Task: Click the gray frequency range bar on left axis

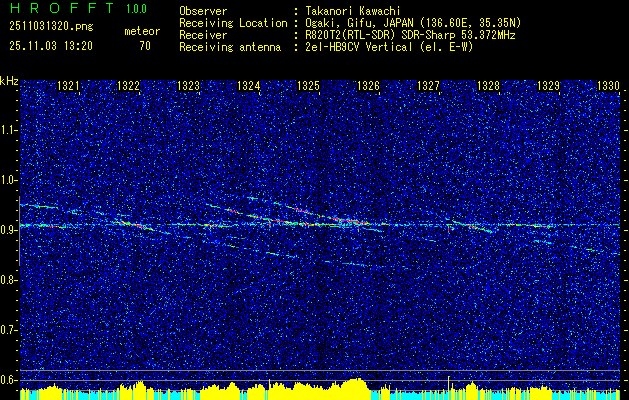Action: [19, 231]
